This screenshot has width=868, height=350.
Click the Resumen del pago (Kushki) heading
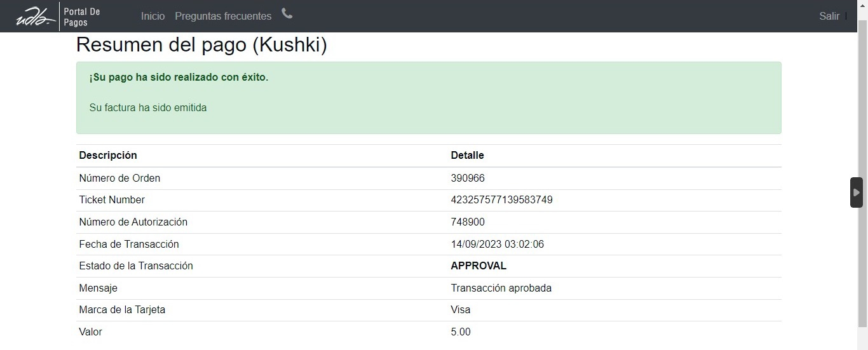click(x=201, y=45)
